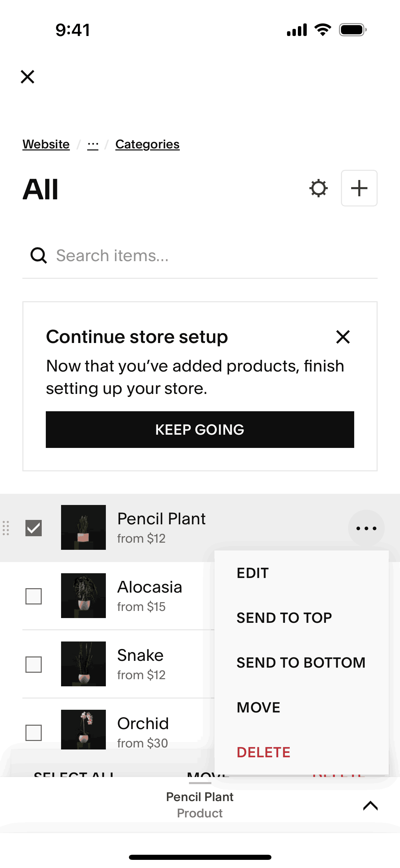Select the Alocasia checkbox
400x868 pixels.
click(x=34, y=596)
